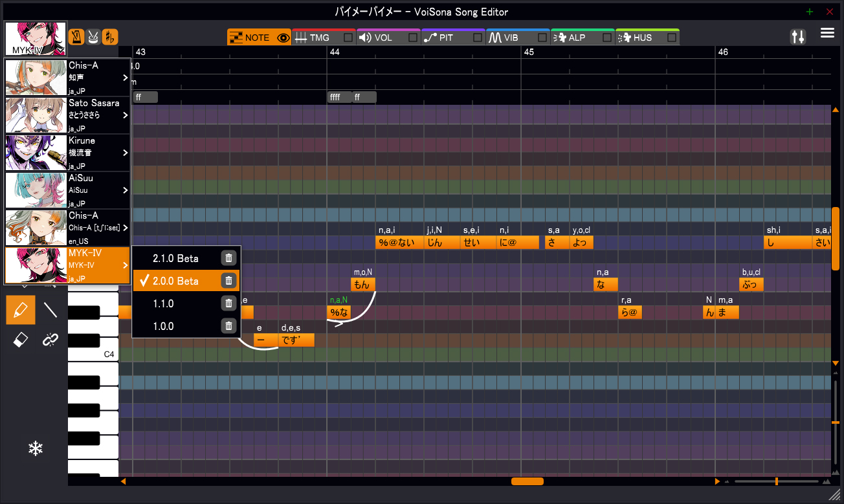Viewport: 844px width, 504px height.
Task: Click the Kirune voice portrait thumbnail
Action: (x=36, y=153)
